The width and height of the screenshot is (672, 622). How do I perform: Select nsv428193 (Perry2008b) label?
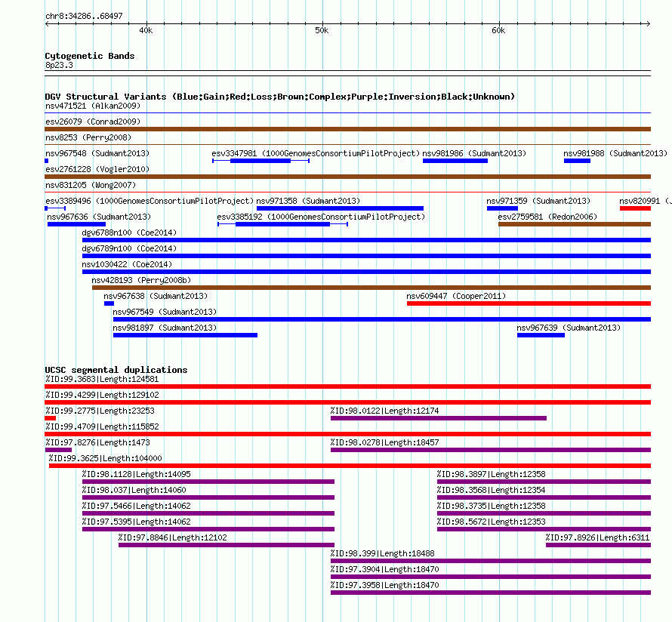pos(141,280)
